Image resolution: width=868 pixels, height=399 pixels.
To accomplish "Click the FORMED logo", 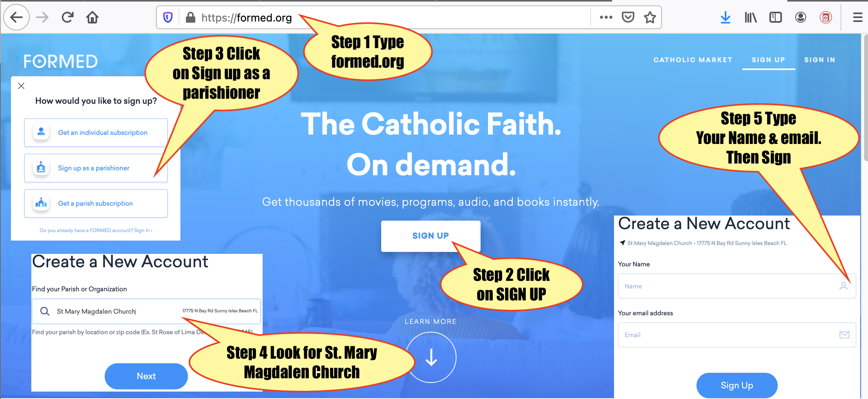I will coord(61,61).
